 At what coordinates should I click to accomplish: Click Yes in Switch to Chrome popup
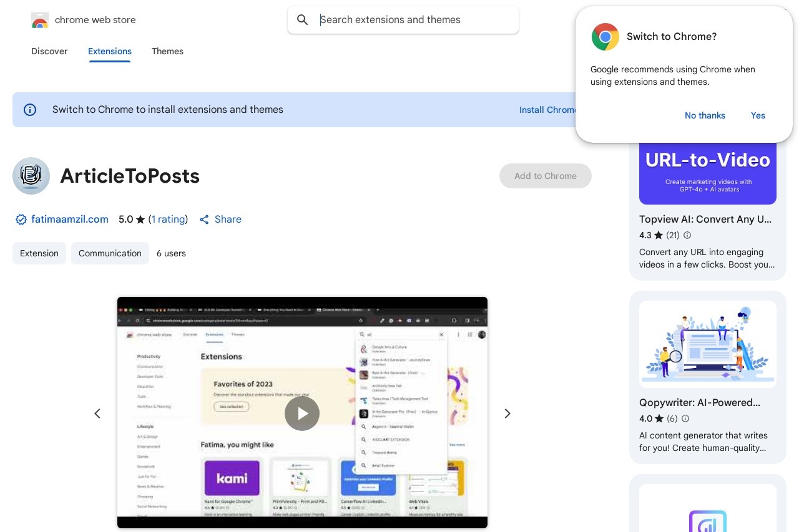click(758, 115)
